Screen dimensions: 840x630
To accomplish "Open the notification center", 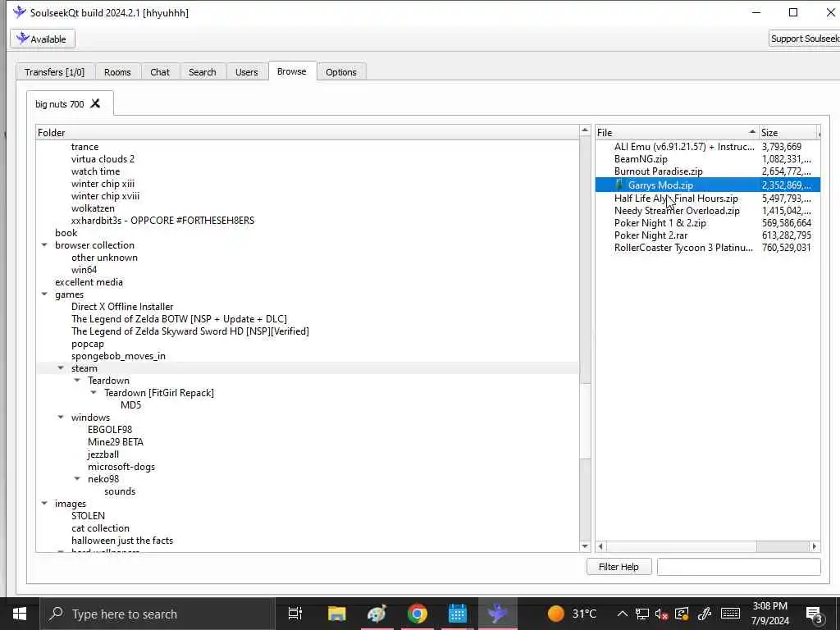I will [x=815, y=614].
